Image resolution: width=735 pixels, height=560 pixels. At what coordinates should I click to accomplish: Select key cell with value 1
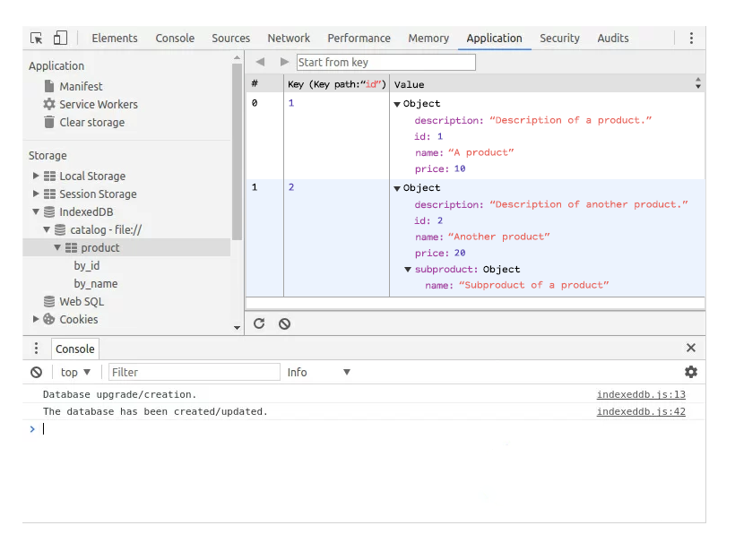(x=336, y=136)
